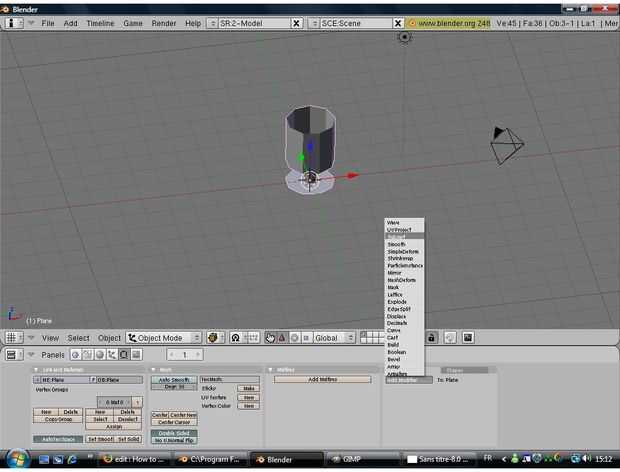Click the lock layers padlock icon

[432, 338]
